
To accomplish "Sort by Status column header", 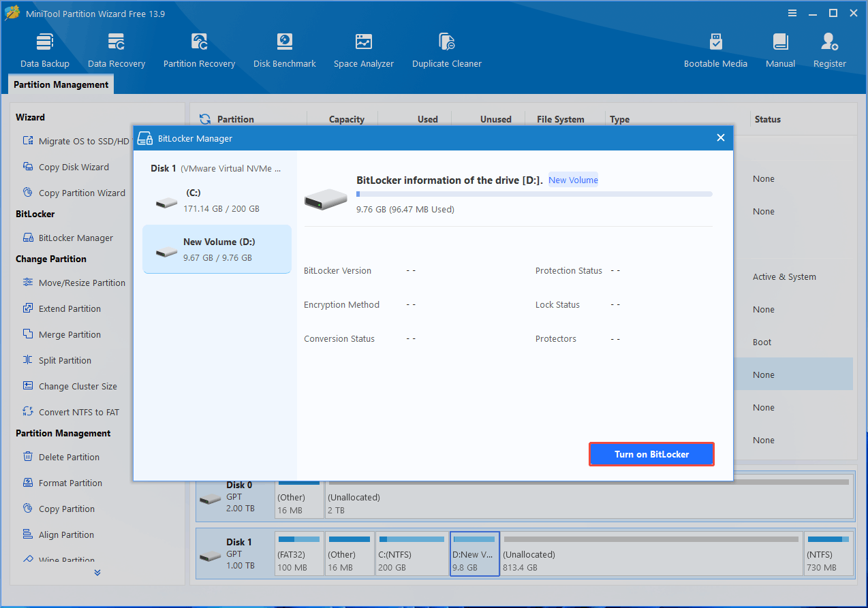I will 767,119.
